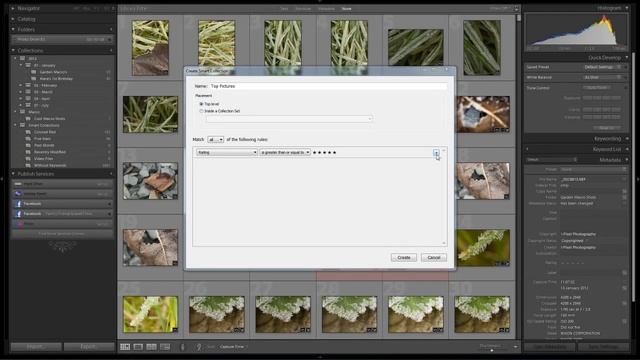This screenshot has height=360, width=640.
Task: Set rating by clicking the first star
Action: (x=314, y=153)
